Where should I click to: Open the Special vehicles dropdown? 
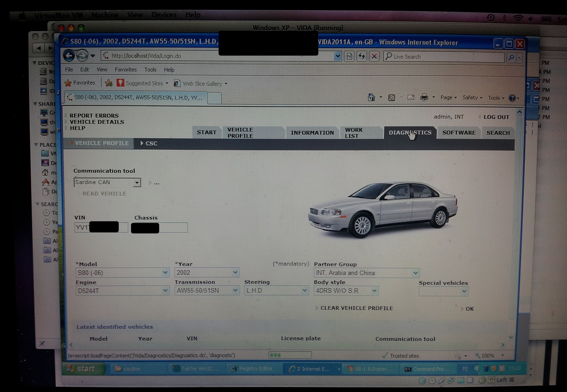click(x=444, y=291)
